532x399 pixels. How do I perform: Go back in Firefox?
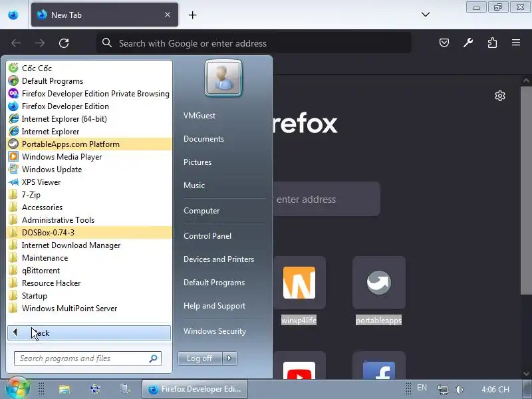click(16, 43)
